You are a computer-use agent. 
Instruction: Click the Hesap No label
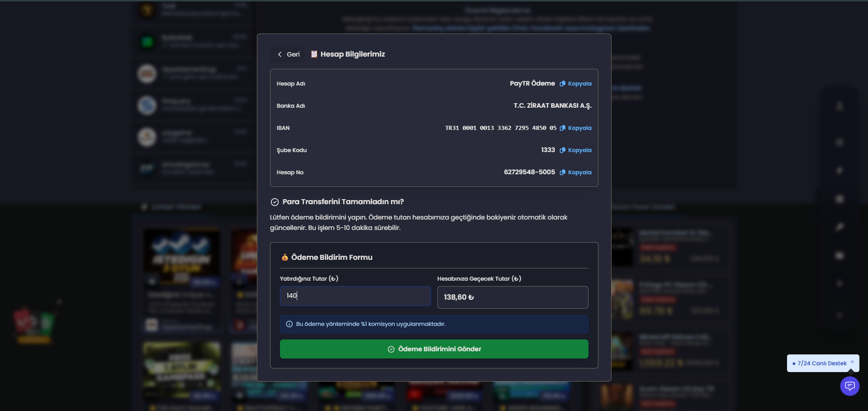(x=290, y=172)
